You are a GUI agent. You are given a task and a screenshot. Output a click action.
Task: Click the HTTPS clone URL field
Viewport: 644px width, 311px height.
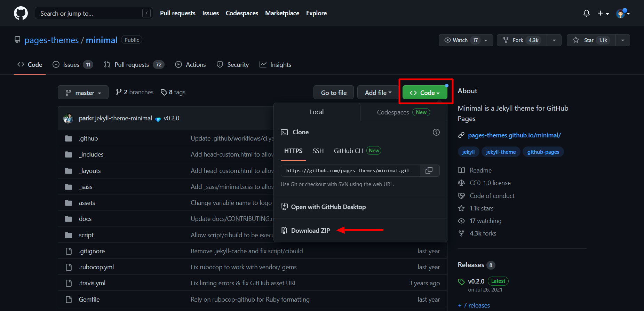coord(350,170)
